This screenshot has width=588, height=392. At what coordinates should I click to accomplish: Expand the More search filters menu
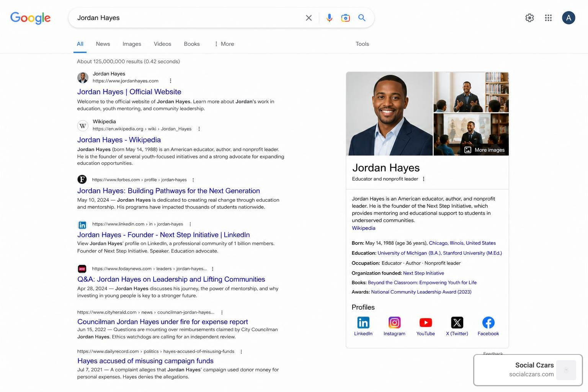pyautogui.click(x=224, y=44)
